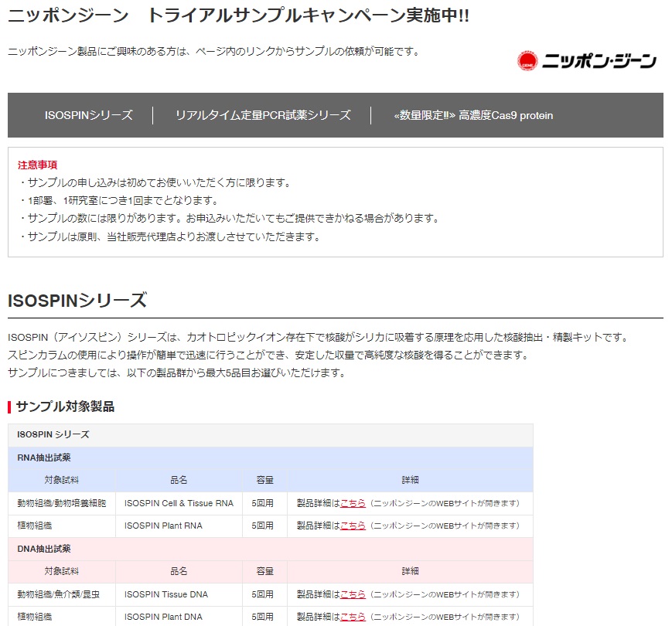Open こちら link for ISOSPIN Tissue DNA

(x=353, y=594)
